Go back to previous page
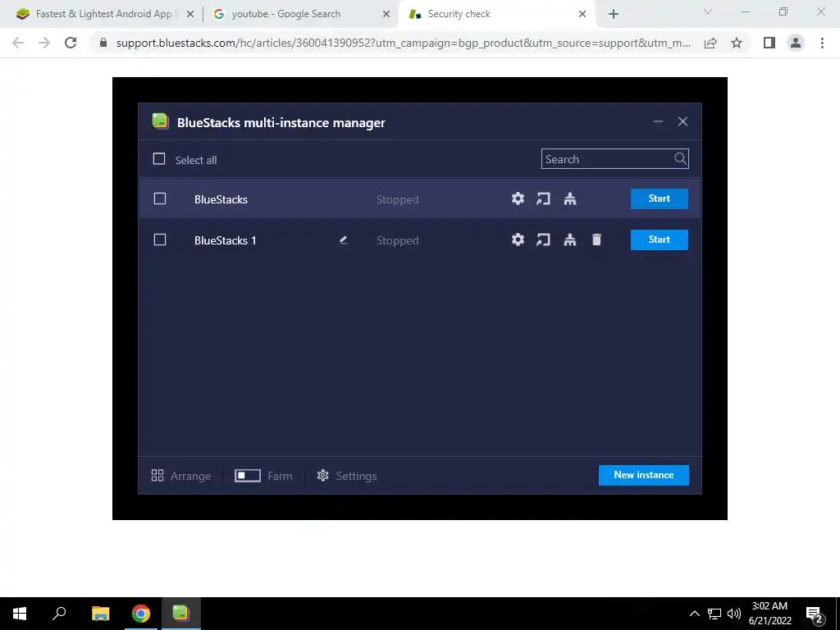The width and height of the screenshot is (840, 630). click(x=18, y=43)
